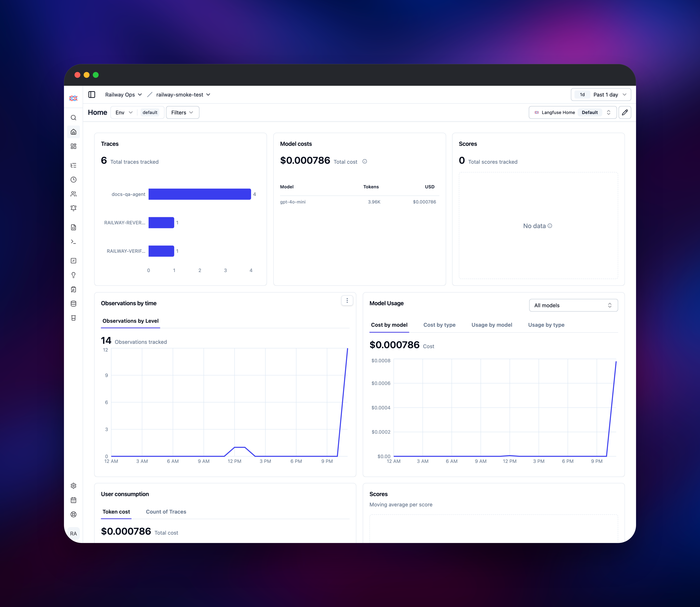Click the lightbulb icon in sidebar

[73, 275]
